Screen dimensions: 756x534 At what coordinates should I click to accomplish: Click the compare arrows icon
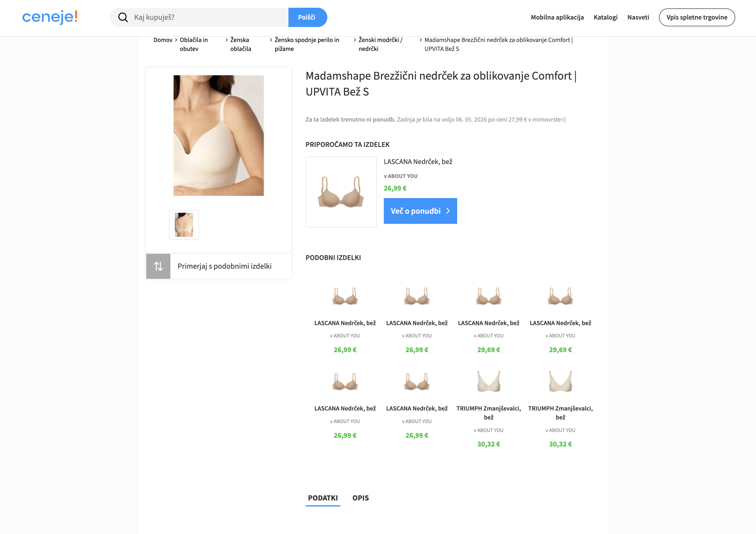[158, 266]
